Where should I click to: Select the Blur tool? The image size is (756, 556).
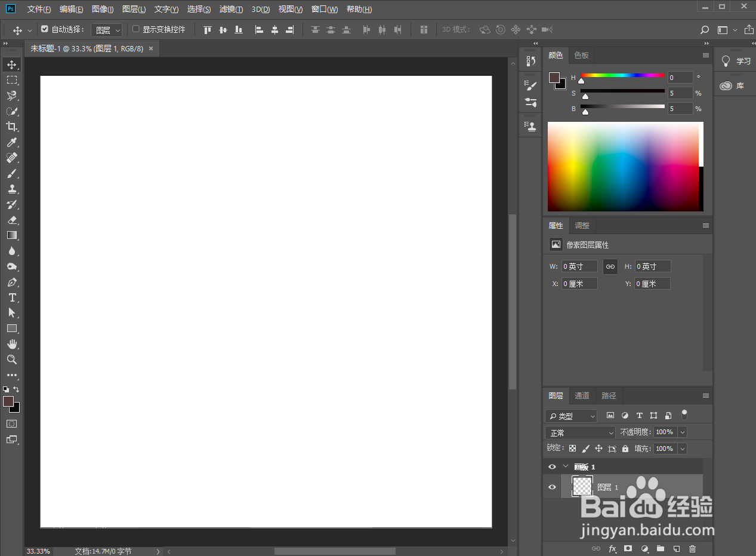[x=12, y=251]
